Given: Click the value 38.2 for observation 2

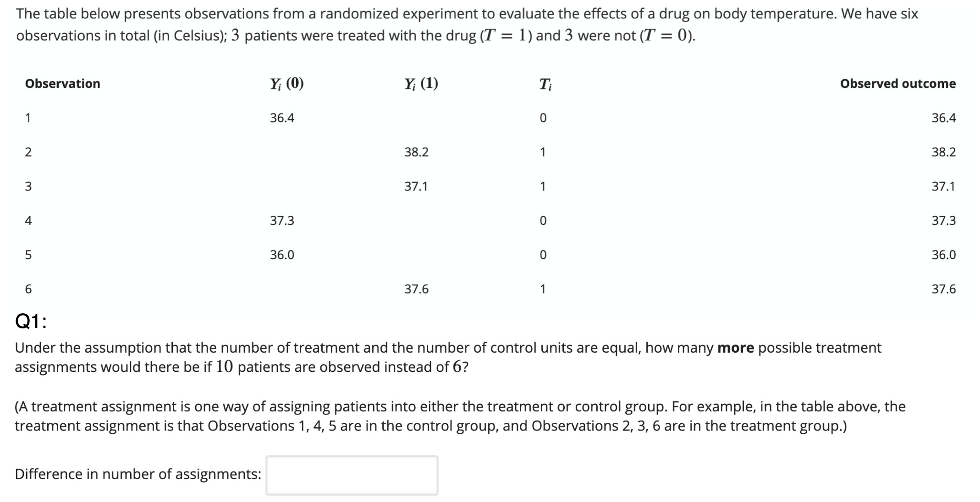Looking at the screenshot, I should [x=416, y=152].
